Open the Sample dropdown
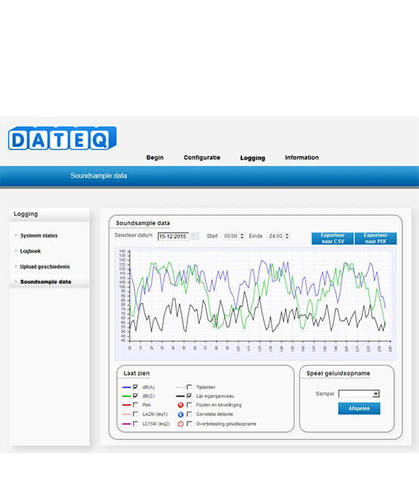Viewport: 419px width, 500px height. click(x=359, y=394)
